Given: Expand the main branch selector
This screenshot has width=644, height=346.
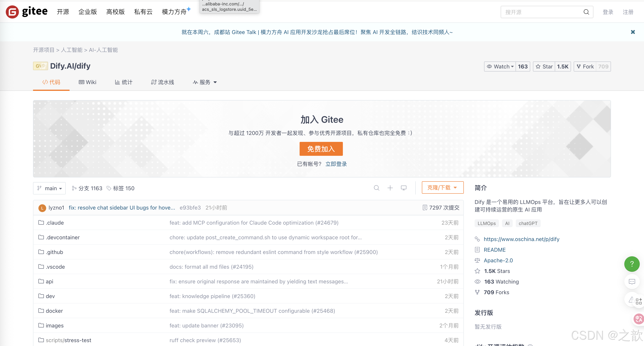Looking at the screenshot, I should pos(49,188).
